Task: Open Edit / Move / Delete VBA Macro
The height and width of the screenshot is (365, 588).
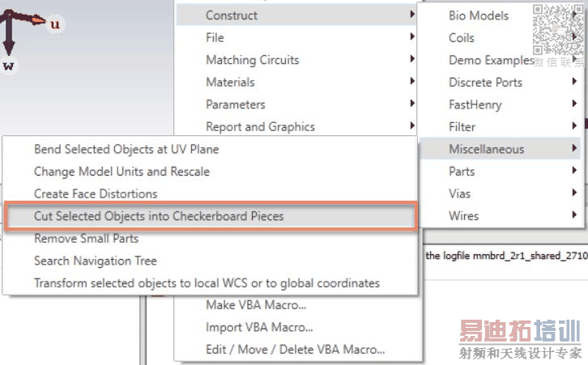Action: pos(295,350)
